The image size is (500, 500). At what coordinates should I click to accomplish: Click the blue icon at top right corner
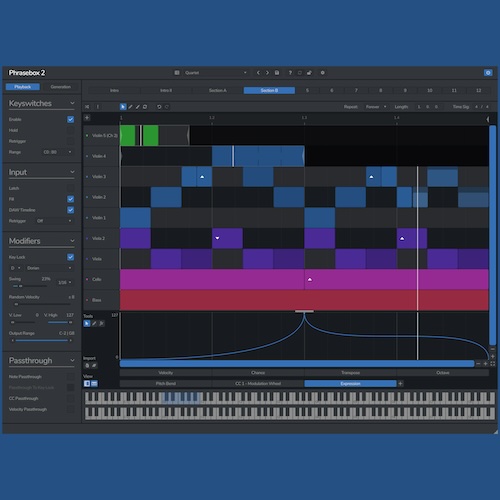pos(488,73)
